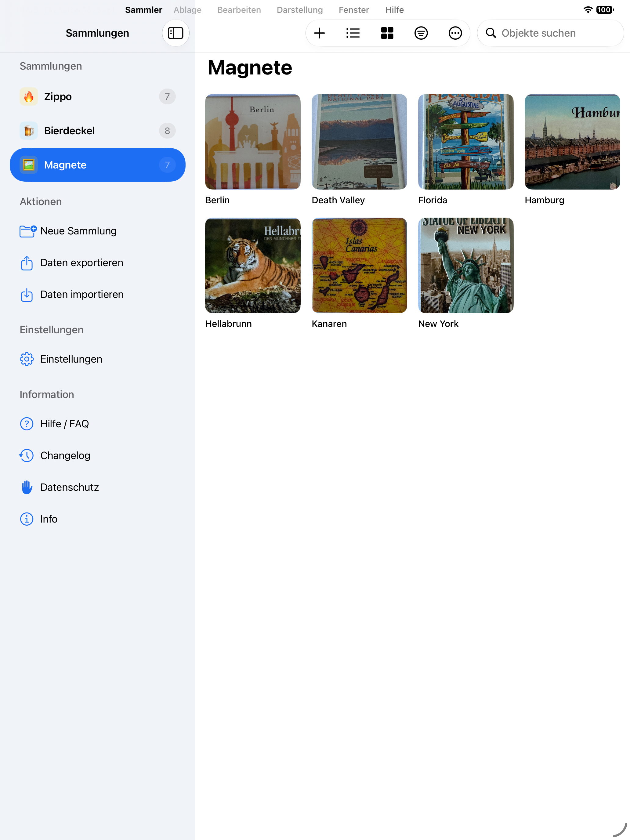Open the Death Valley magnet thumbnail
Viewport: 630px width, 840px height.
[x=359, y=142]
